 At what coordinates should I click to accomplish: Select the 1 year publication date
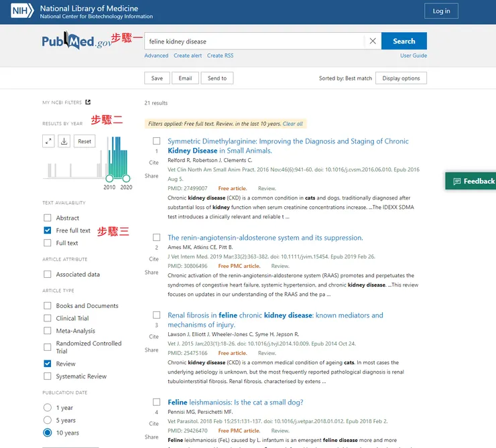point(48,408)
